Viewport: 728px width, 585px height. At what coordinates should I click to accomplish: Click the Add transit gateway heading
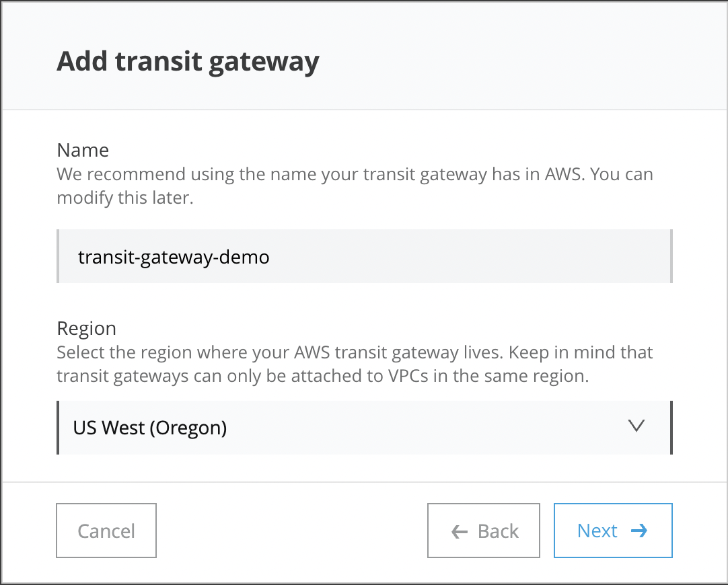point(188,61)
